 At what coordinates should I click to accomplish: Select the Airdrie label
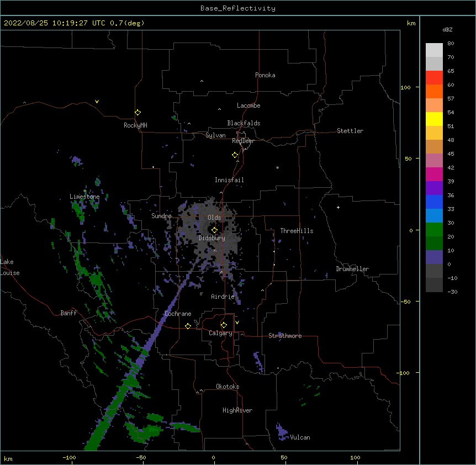(x=223, y=297)
